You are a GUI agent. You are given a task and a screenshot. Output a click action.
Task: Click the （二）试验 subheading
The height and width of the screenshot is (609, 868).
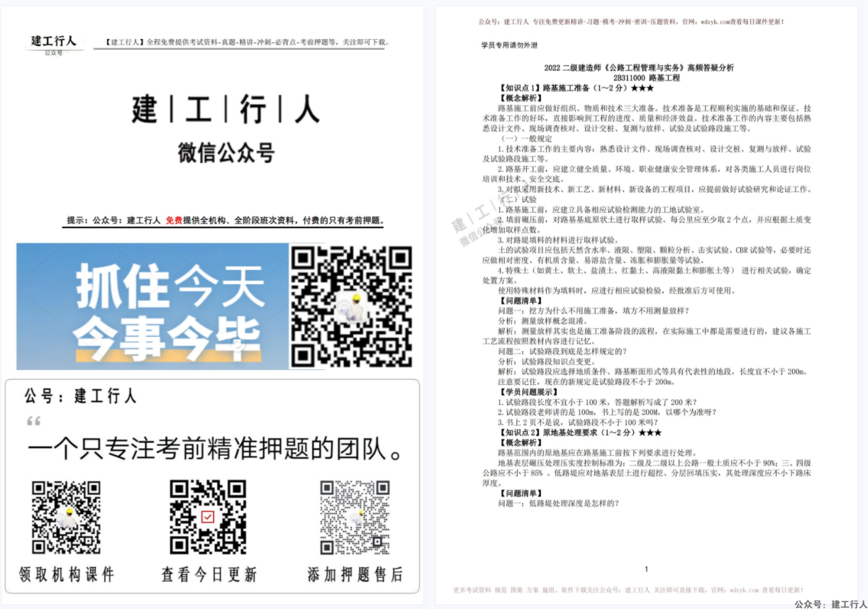tap(517, 200)
